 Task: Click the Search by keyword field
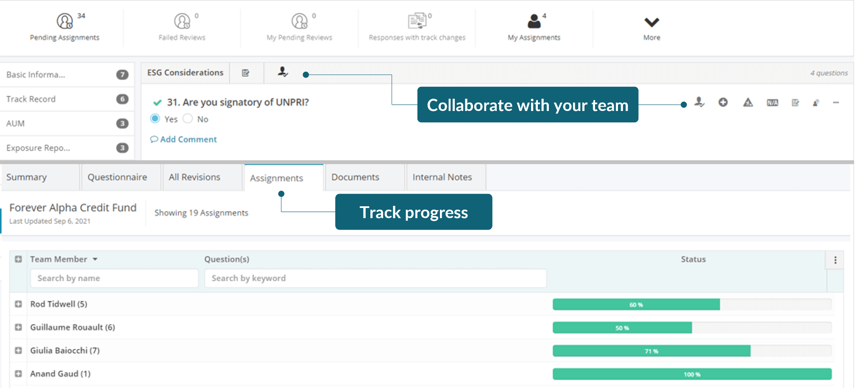coord(376,278)
